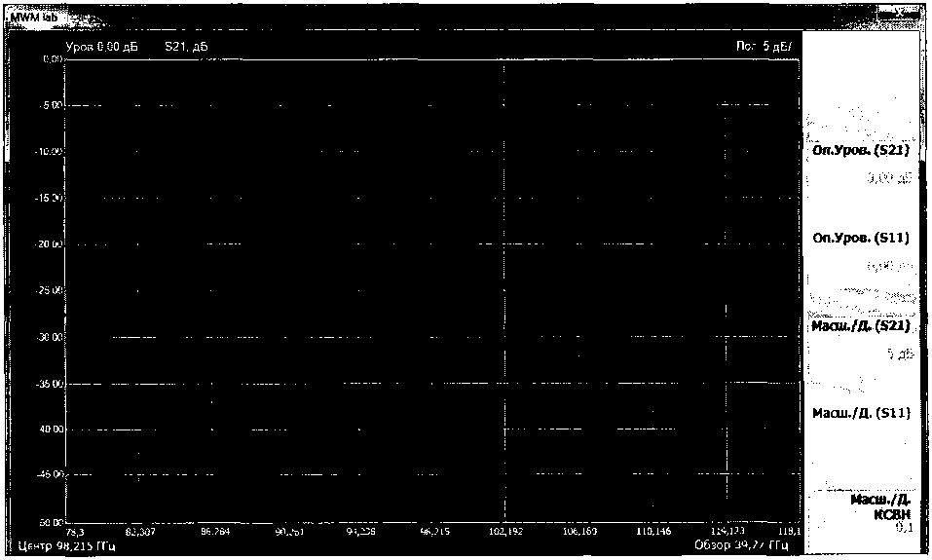
Task: Click the 82,307 frequency axis label
Action: click(140, 532)
